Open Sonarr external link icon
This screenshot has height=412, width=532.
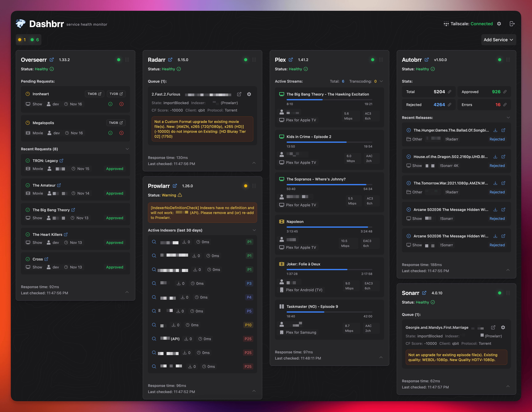click(424, 293)
